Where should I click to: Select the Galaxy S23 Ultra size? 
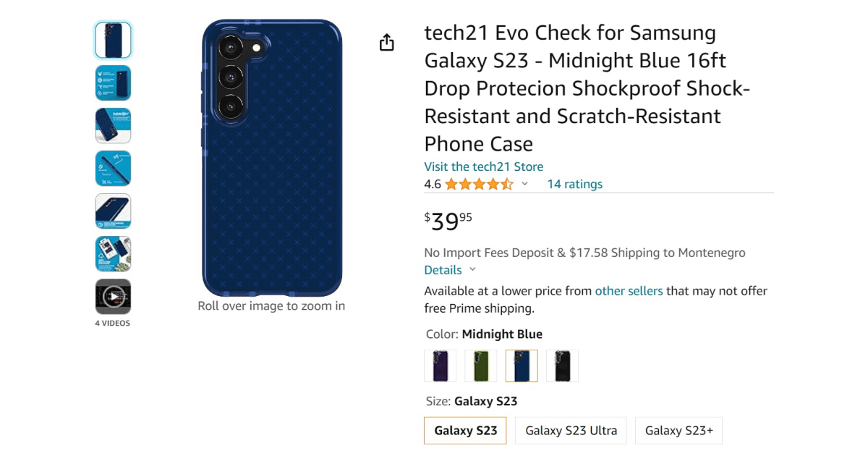point(571,431)
